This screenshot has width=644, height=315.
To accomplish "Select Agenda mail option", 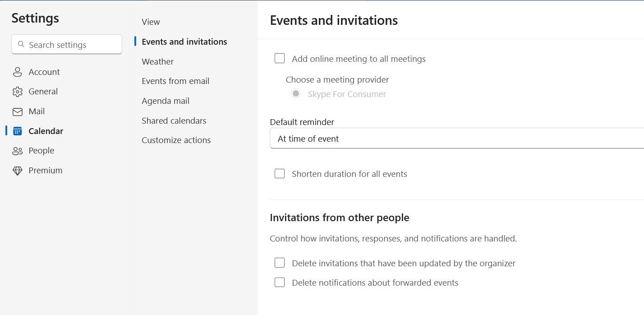I will [x=166, y=101].
